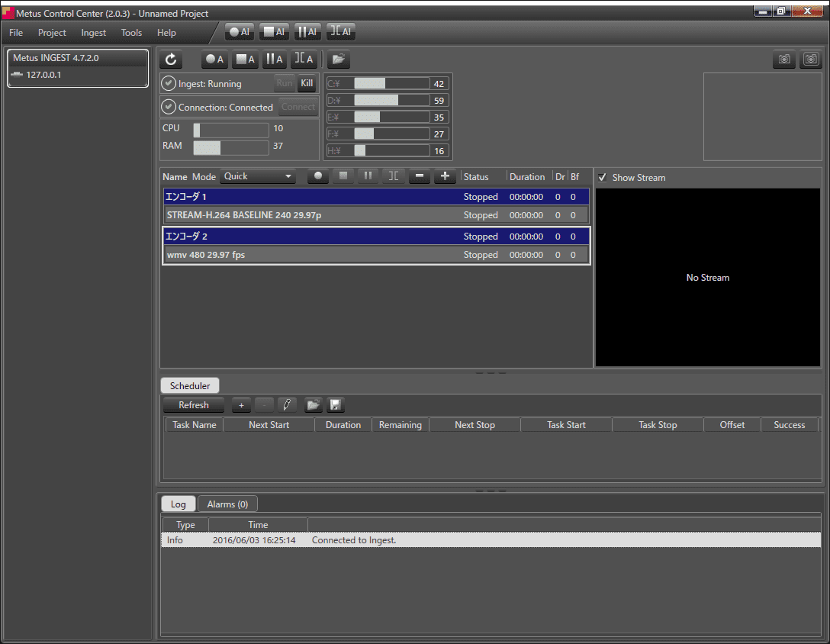This screenshot has height=644, width=830.
Task: Uncheck the Show Stream checkbox
Action: tap(603, 178)
